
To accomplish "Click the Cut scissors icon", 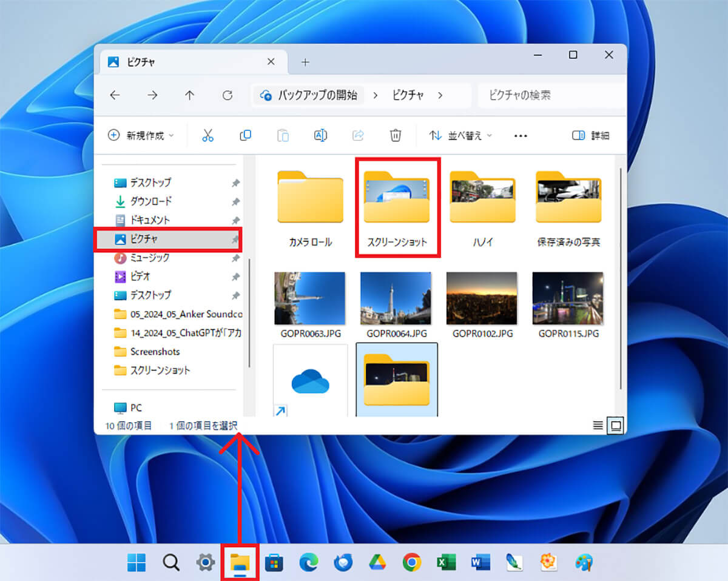I will (x=208, y=136).
